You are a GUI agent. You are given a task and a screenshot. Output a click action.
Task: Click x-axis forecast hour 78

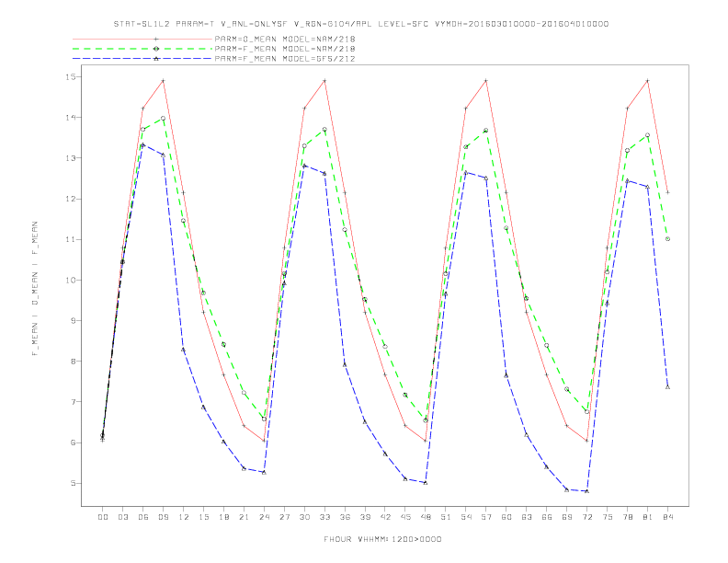click(628, 517)
